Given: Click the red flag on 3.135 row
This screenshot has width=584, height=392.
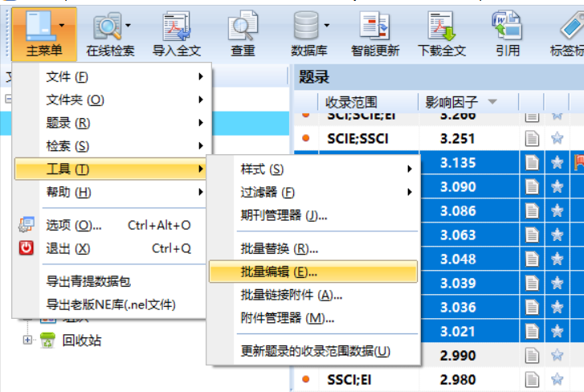Looking at the screenshot, I should (x=579, y=162).
